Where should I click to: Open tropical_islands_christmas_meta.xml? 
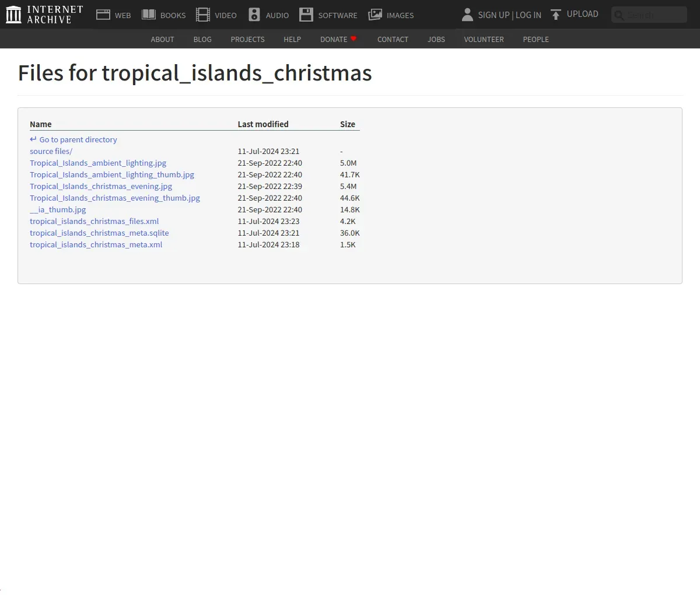coord(96,244)
